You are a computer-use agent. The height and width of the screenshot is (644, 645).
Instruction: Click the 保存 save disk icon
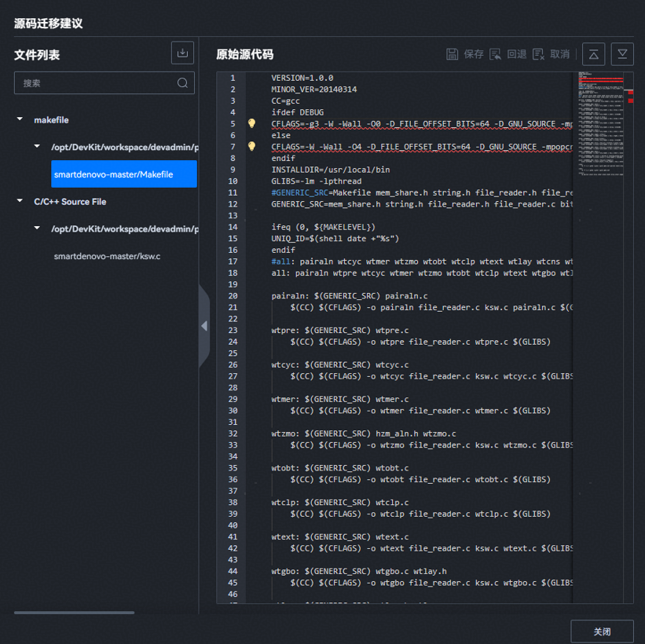[x=453, y=54]
